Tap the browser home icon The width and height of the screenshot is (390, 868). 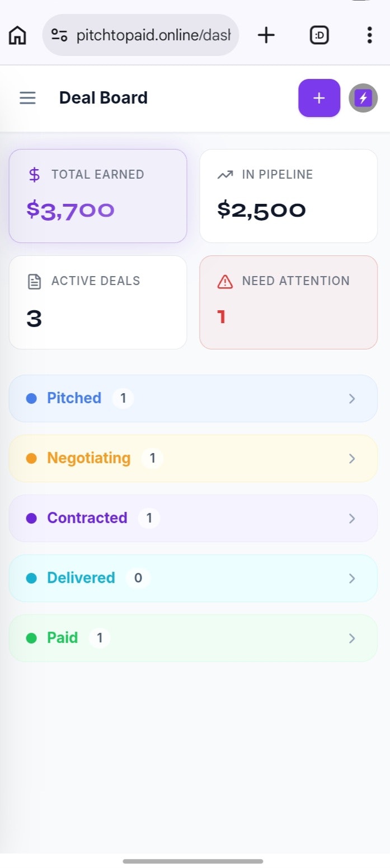(17, 35)
